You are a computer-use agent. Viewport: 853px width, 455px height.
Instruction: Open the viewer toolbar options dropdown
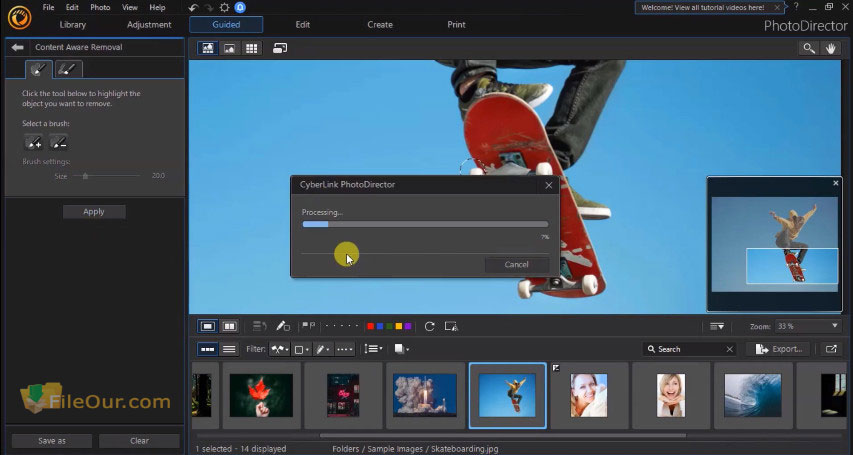tap(717, 327)
